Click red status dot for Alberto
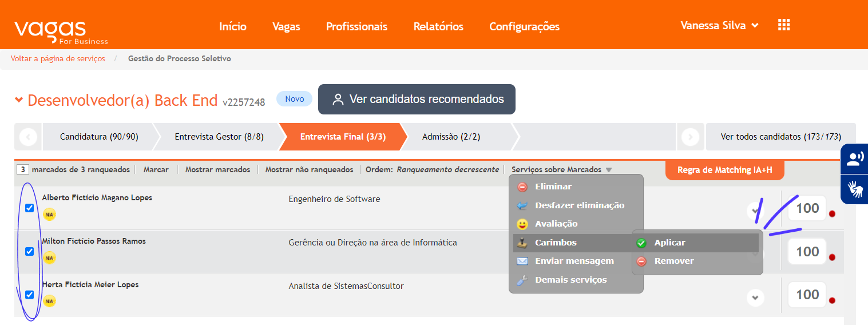The height and width of the screenshot is (325, 868). (x=832, y=213)
